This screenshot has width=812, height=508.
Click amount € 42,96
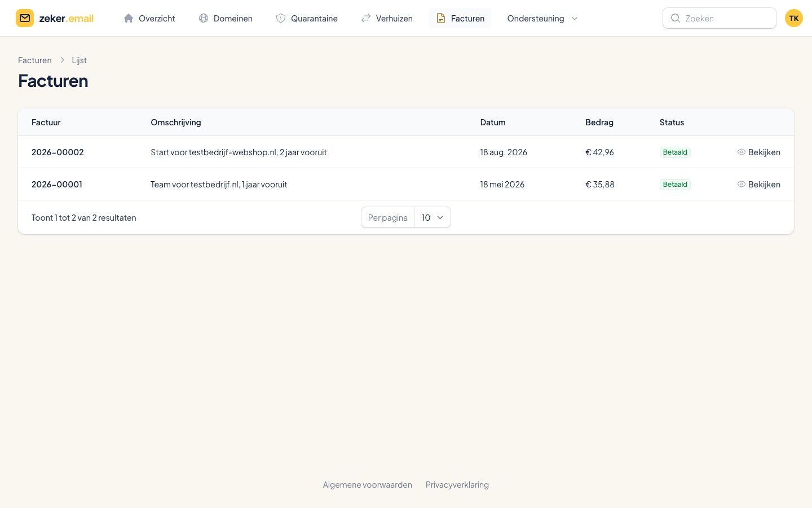click(599, 152)
